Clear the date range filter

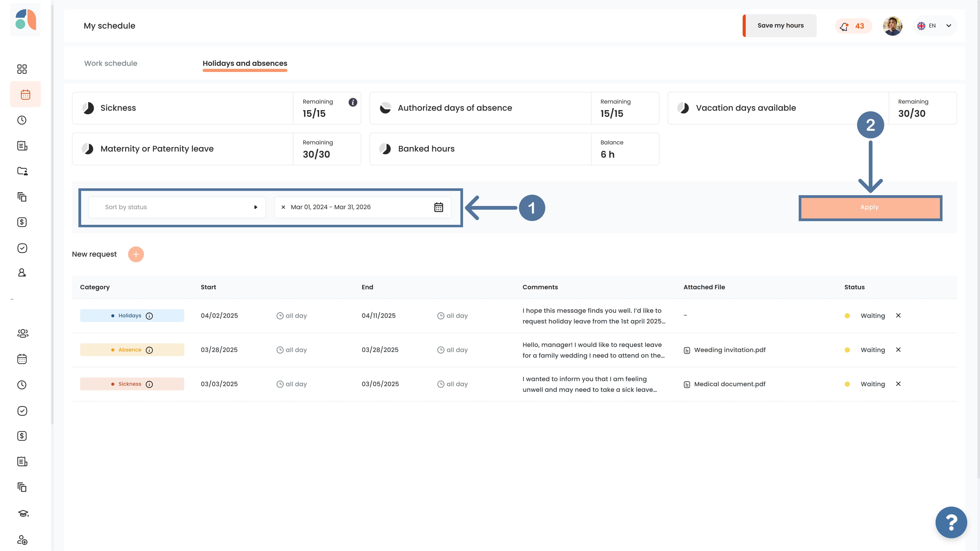(x=283, y=207)
